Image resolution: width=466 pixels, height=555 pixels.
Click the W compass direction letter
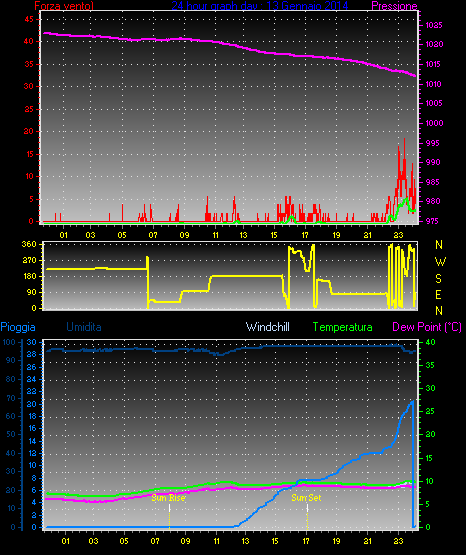440,262
